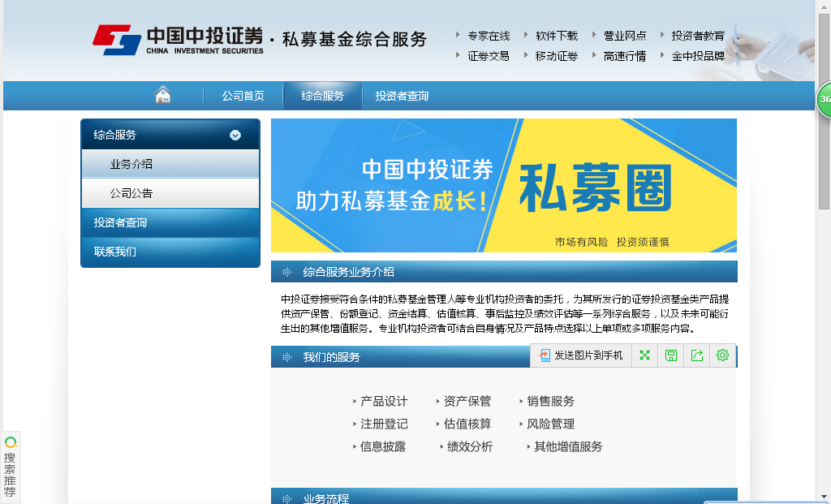
Task: Open 公司首页 navigation tab
Action: pos(243,96)
